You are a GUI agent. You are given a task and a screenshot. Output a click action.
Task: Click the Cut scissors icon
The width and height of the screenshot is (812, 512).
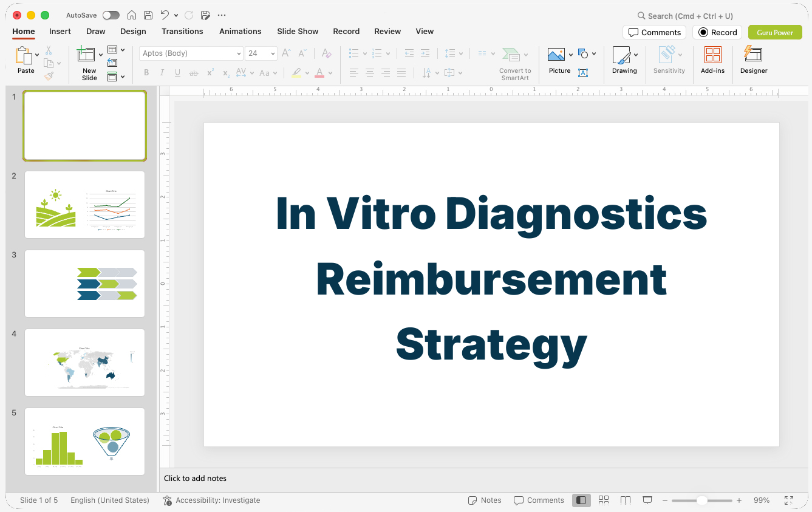tap(49, 50)
